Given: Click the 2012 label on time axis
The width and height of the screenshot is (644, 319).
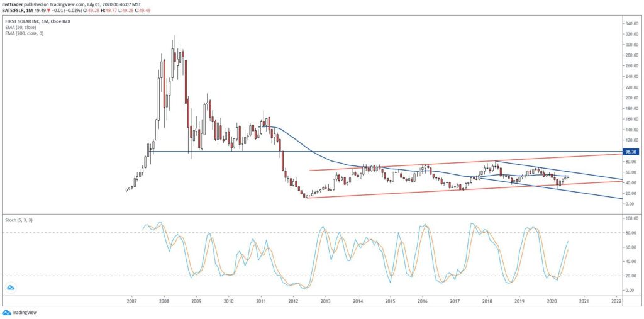Looking at the screenshot, I should pyautogui.click(x=293, y=301).
